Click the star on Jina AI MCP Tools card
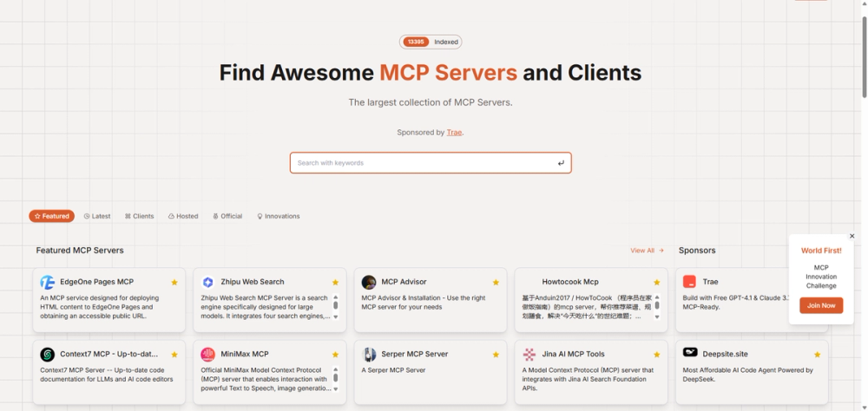This screenshot has height=411, width=868. (656, 355)
